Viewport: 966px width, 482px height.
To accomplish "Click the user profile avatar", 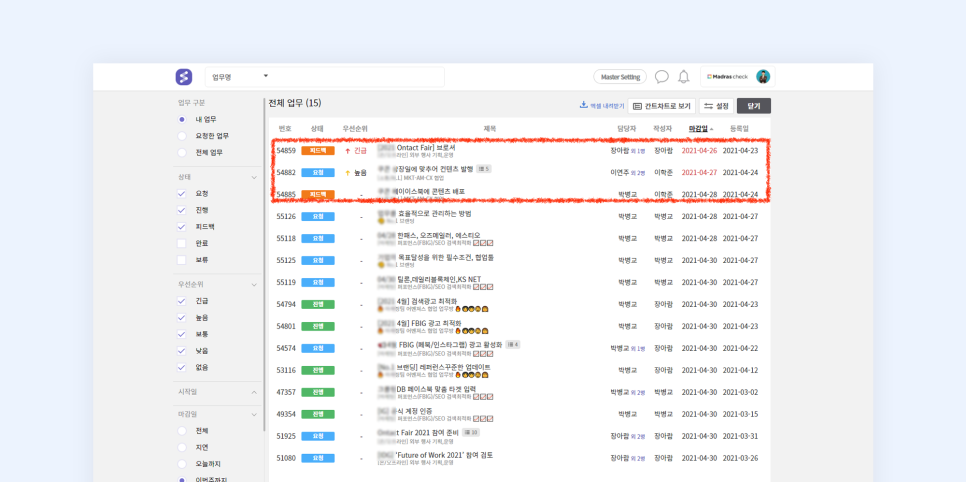I will pos(763,77).
